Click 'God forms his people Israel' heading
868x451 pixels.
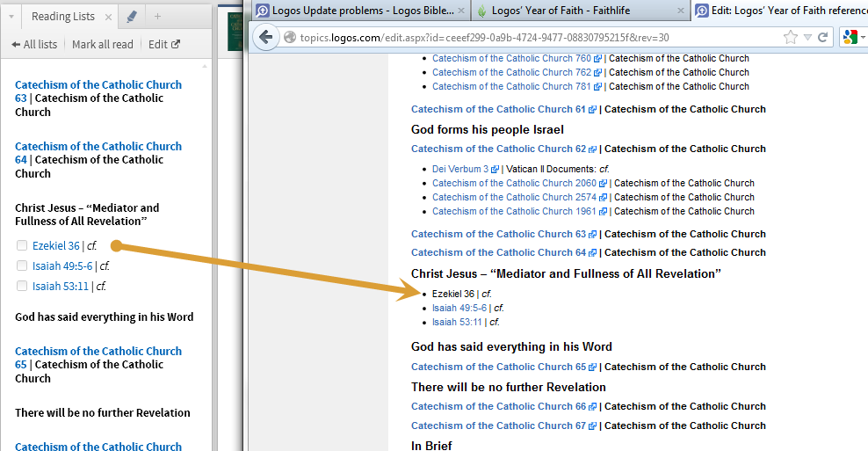(x=487, y=129)
